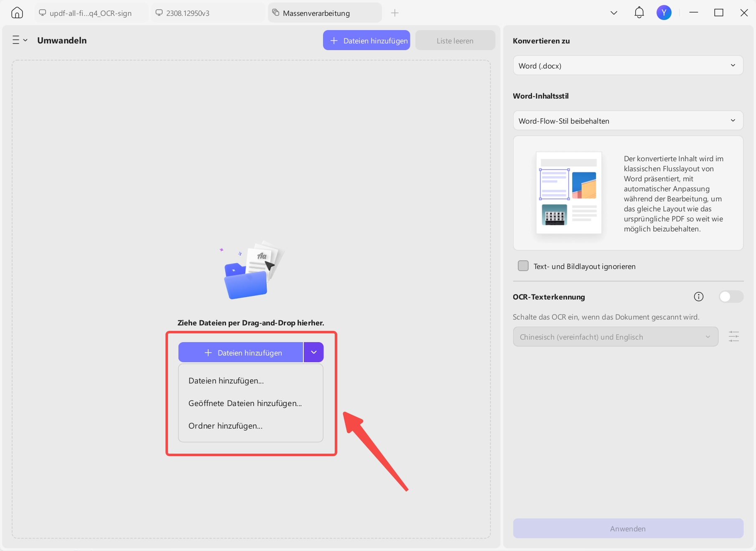Open the Word (.docx) format dropdown
The width and height of the screenshot is (756, 551).
(628, 66)
